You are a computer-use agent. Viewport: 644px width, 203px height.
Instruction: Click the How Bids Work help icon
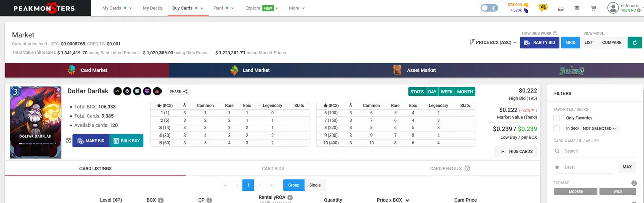click(555, 33)
